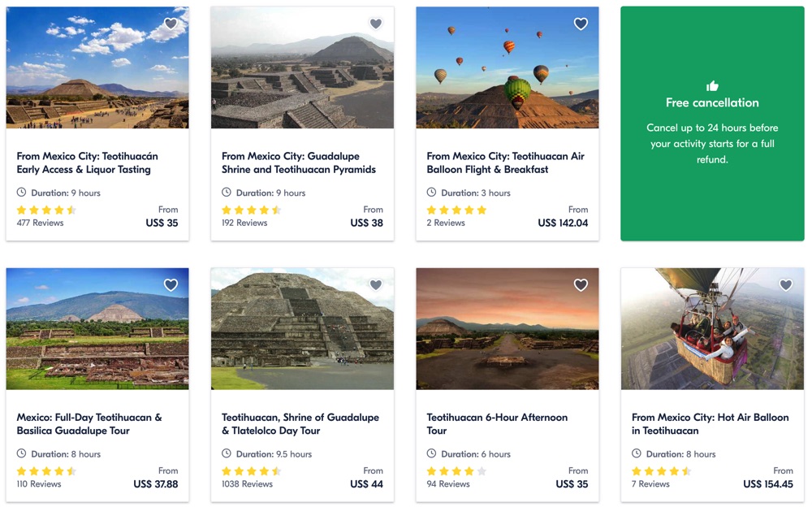
Task: Click the 477 Reviews link
Action: [x=39, y=223]
